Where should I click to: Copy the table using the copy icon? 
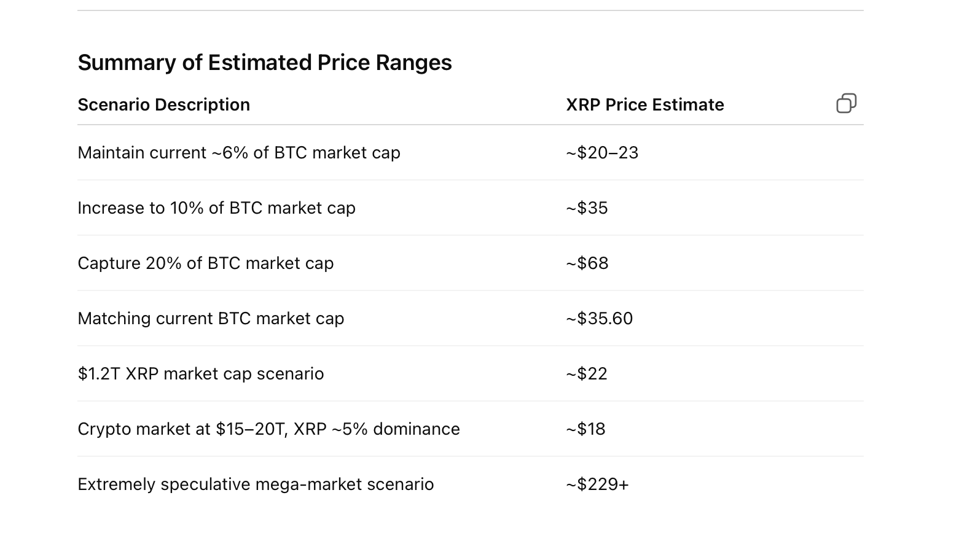(x=846, y=103)
